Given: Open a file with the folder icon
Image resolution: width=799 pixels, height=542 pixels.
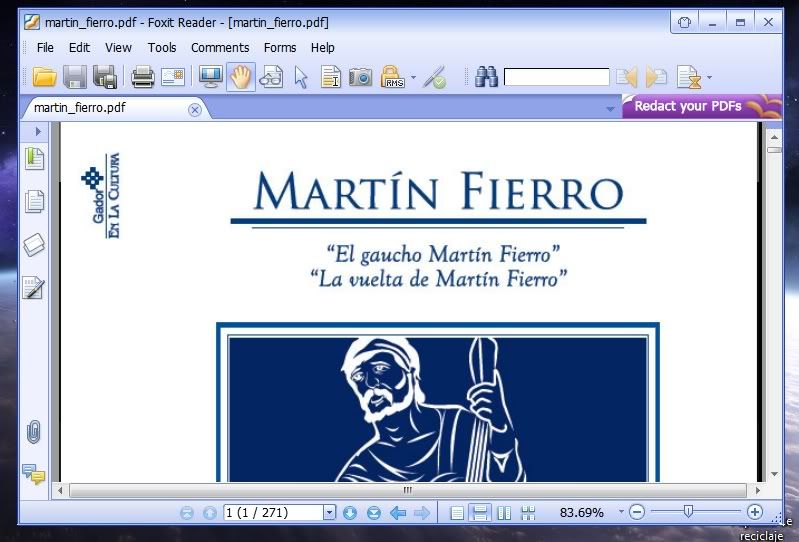Looking at the screenshot, I should coord(44,77).
